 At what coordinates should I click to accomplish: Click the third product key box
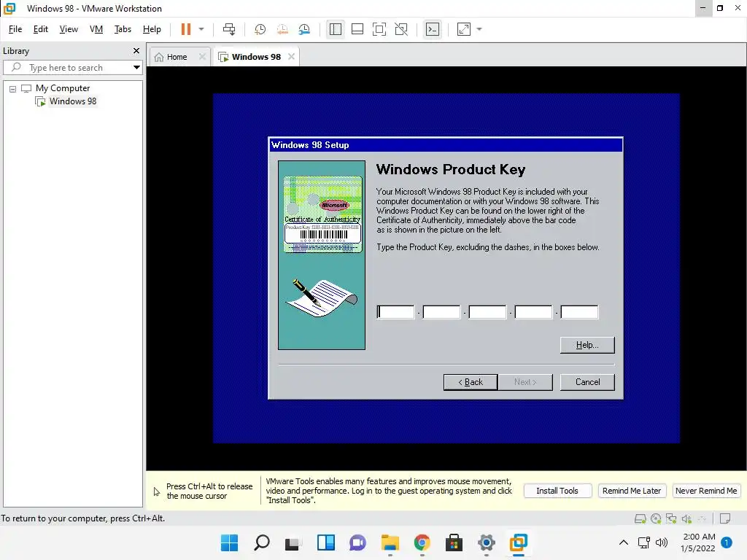click(487, 312)
